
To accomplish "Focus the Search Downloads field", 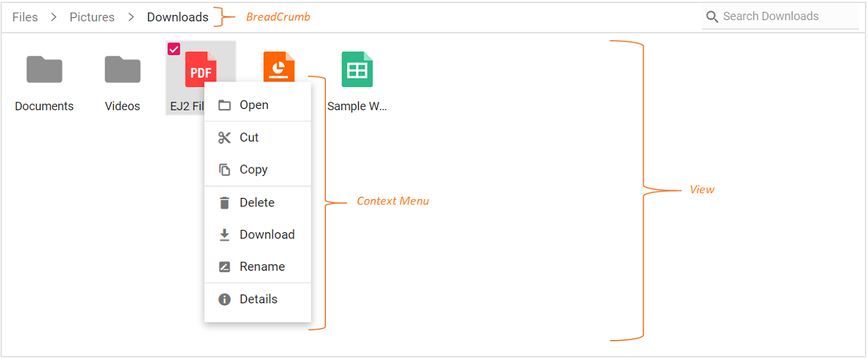I will [x=780, y=17].
